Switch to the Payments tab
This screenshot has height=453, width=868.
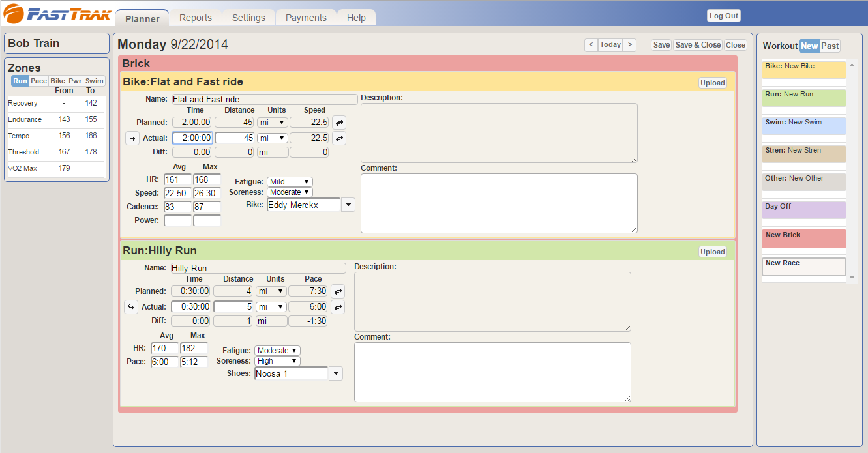(306, 18)
